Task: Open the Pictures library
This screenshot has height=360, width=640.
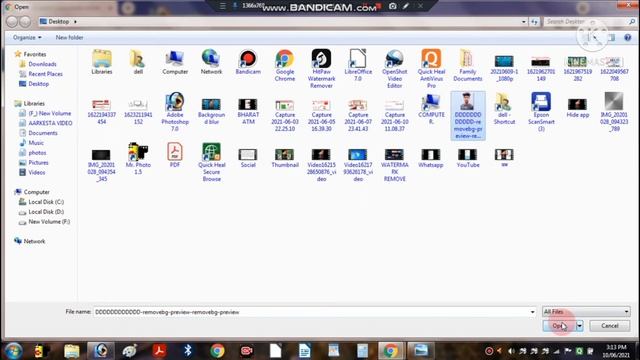Action: pos(38,162)
